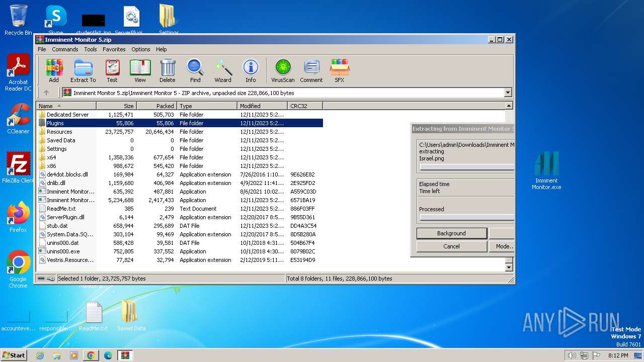Click file list scrollbar down arrow
Viewport: 644px width, 362px height.
pos(509,267)
